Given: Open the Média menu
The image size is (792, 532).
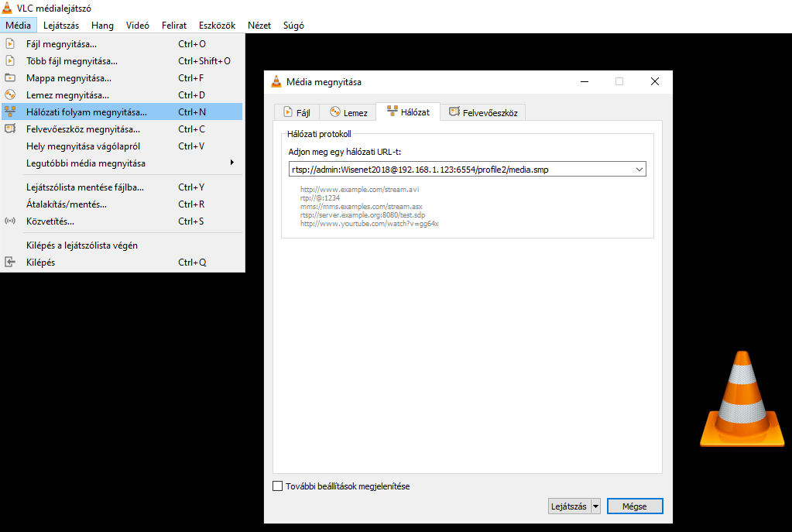Looking at the screenshot, I should 18,26.
